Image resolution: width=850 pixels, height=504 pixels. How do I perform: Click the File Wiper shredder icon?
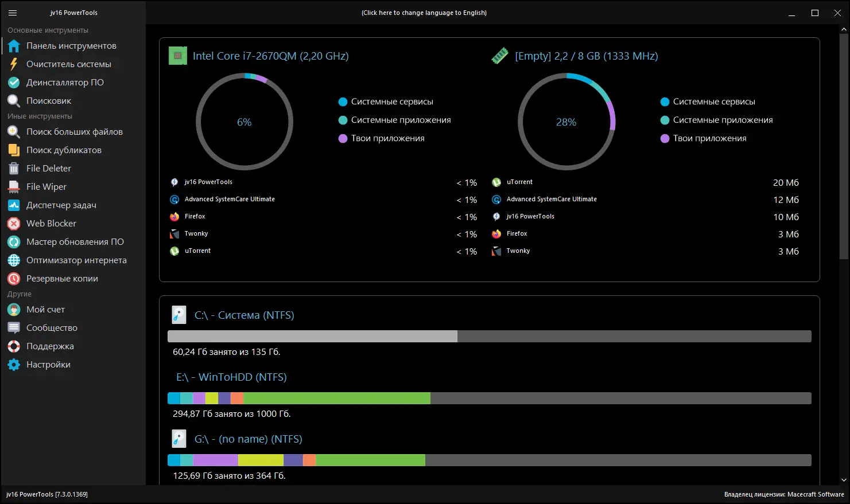(14, 187)
